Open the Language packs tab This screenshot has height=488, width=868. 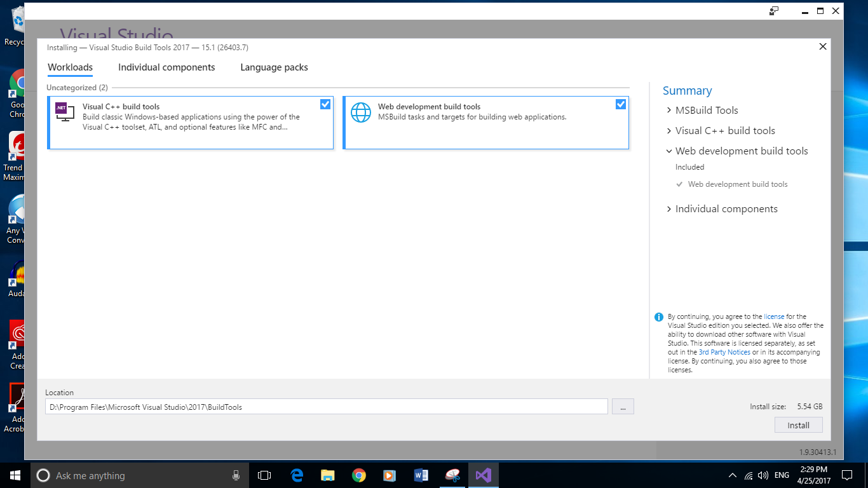[x=274, y=67]
